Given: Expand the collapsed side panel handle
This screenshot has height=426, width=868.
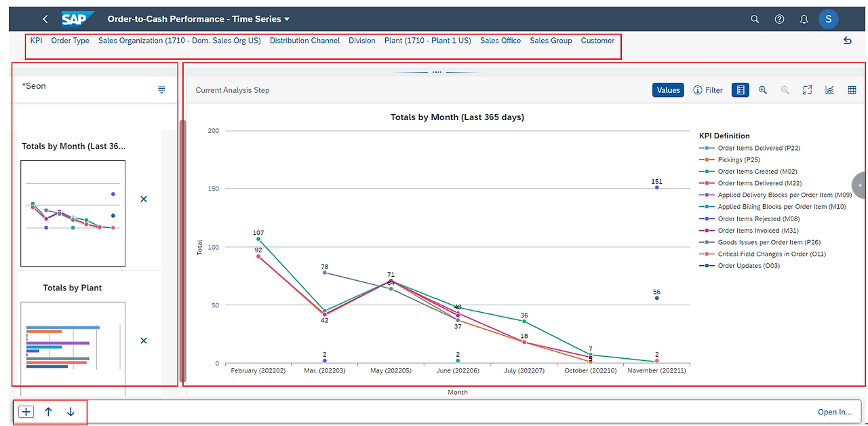Looking at the screenshot, I should coord(860,185).
